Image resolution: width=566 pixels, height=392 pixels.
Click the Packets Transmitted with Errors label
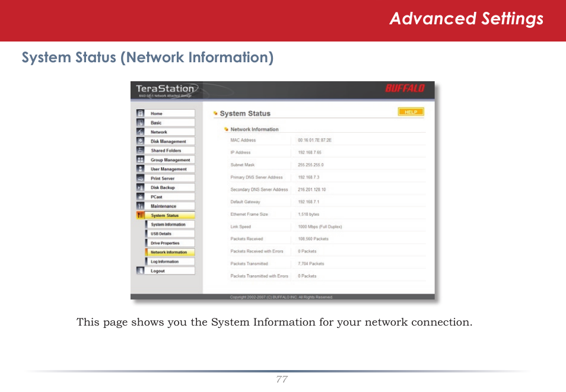259,276
